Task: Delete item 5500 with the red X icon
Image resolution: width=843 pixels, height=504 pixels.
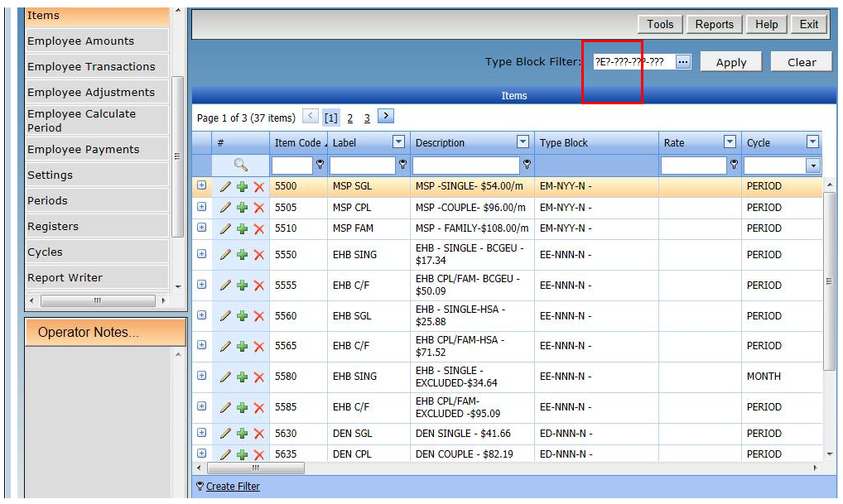Action: point(259,186)
